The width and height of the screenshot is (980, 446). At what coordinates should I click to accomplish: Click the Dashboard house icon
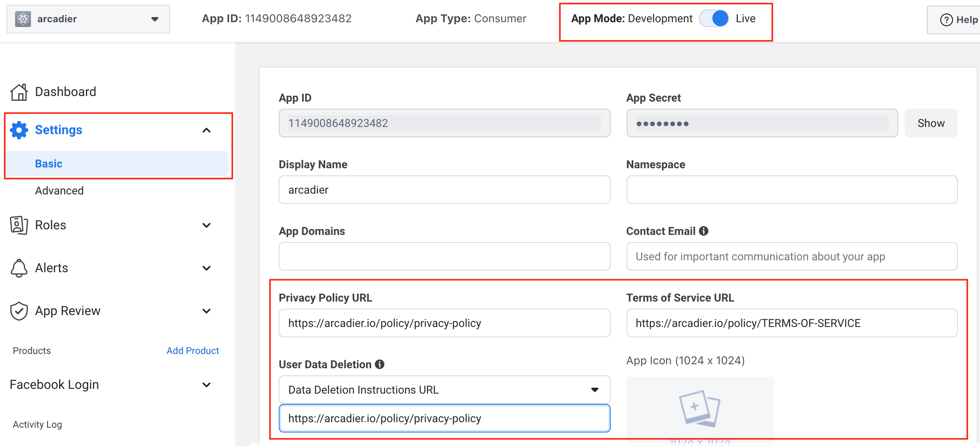point(19,92)
